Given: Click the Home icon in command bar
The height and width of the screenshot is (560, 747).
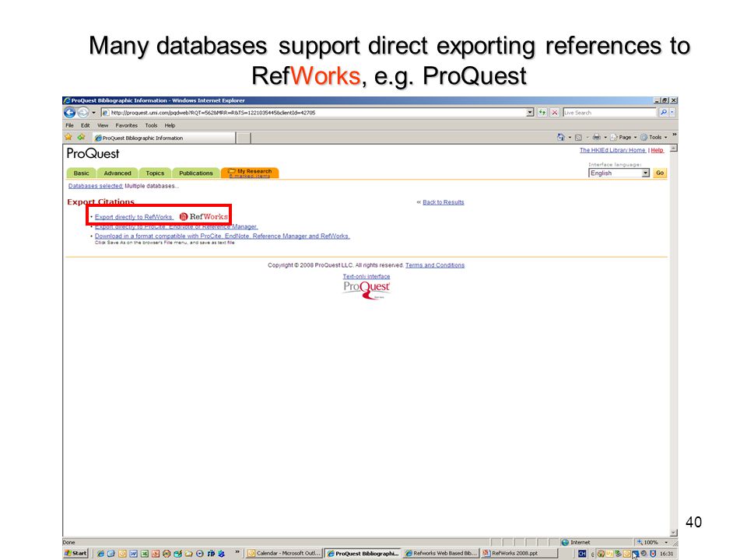Looking at the screenshot, I should (561, 137).
